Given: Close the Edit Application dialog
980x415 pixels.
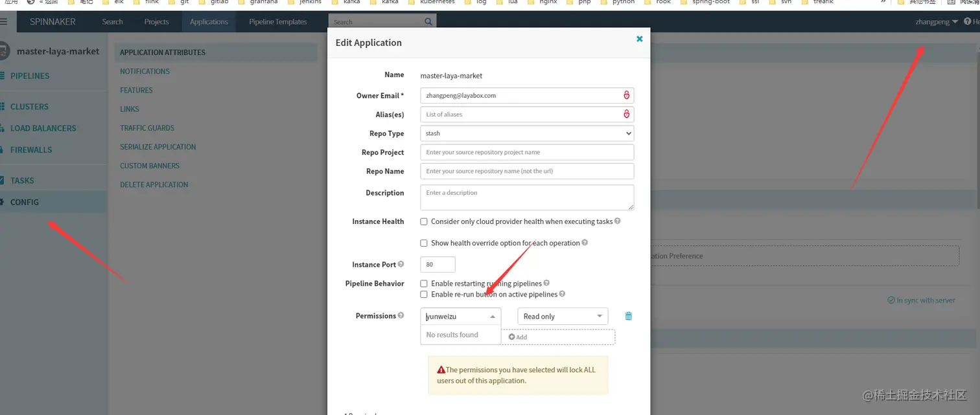Looking at the screenshot, I should tap(639, 39).
